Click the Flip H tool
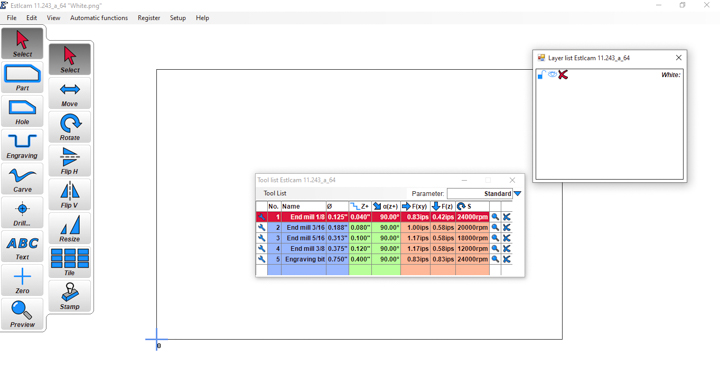Image resolution: width=720 pixels, height=384 pixels. 70,161
